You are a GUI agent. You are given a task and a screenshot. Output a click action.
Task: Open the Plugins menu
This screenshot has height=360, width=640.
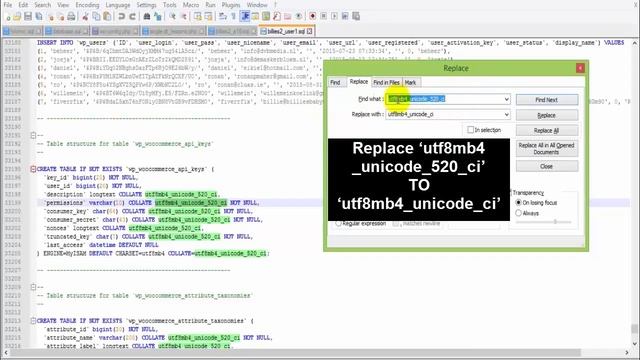[x=231, y=5]
